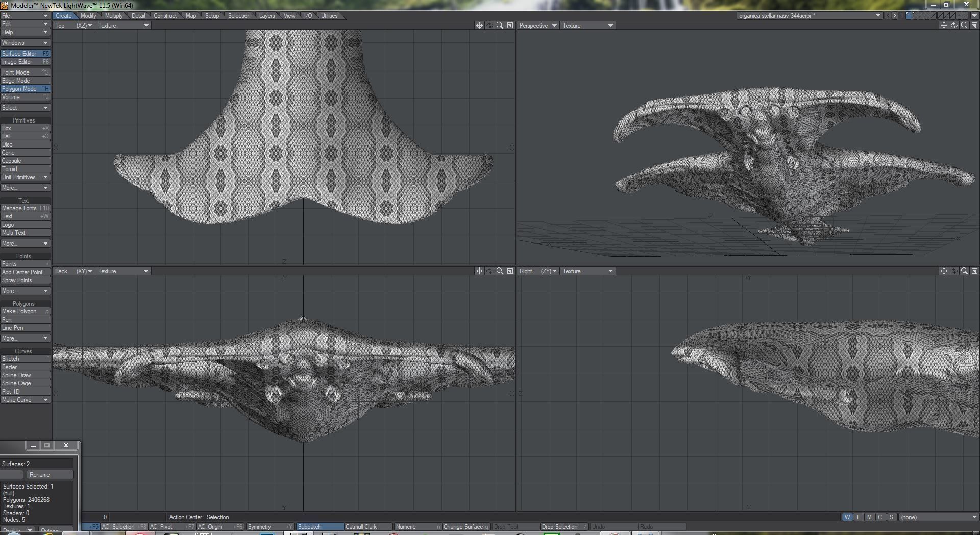Expand Unit Primitives dropdown
980x535 pixels.
click(x=25, y=177)
